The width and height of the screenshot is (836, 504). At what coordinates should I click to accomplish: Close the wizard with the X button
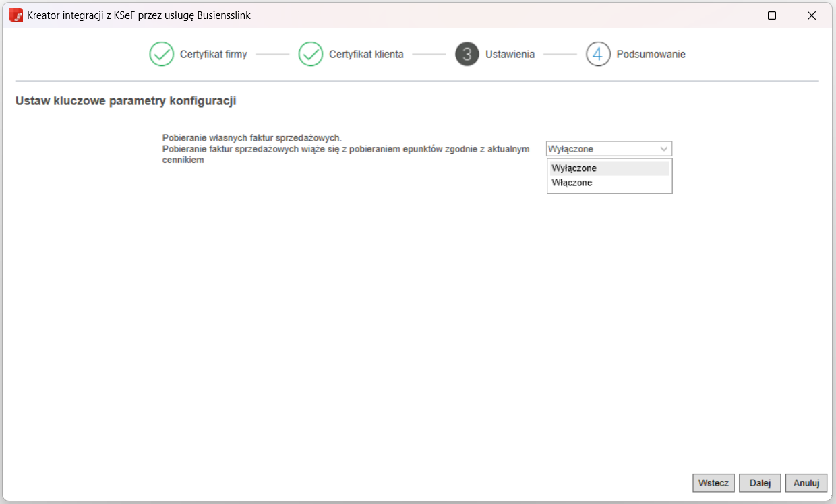(x=812, y=15)
